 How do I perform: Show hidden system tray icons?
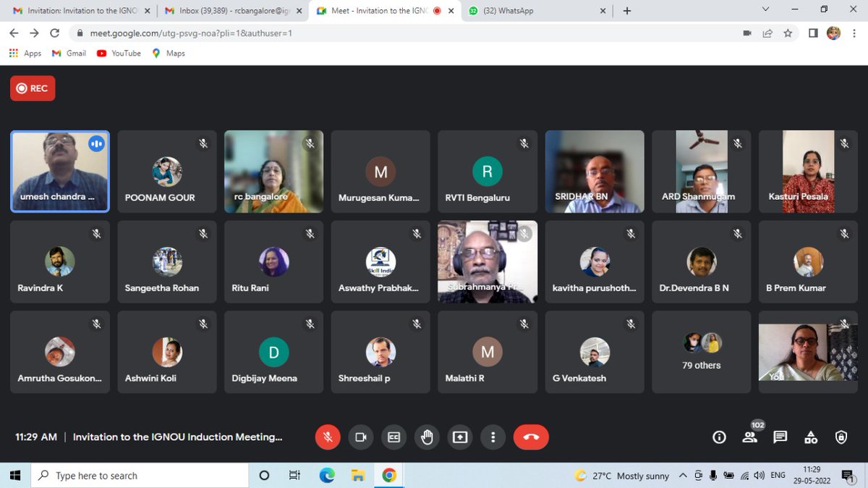683,475
